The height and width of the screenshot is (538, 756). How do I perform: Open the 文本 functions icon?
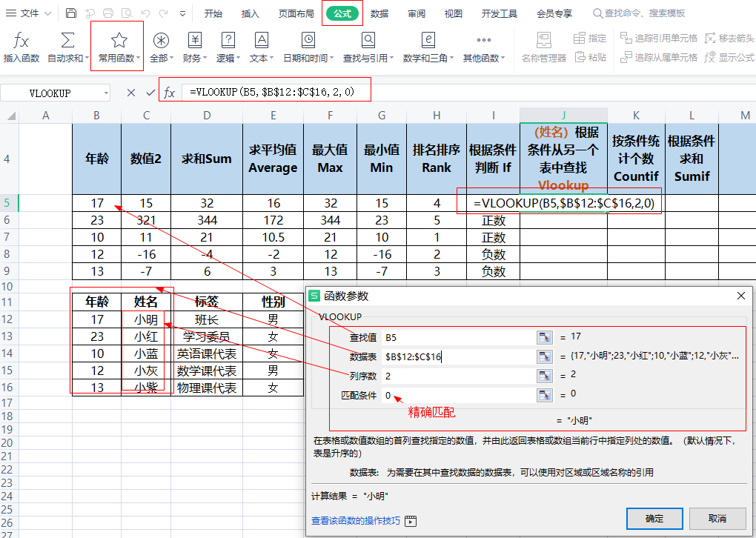pyautogui.click(x=262, y=41)
